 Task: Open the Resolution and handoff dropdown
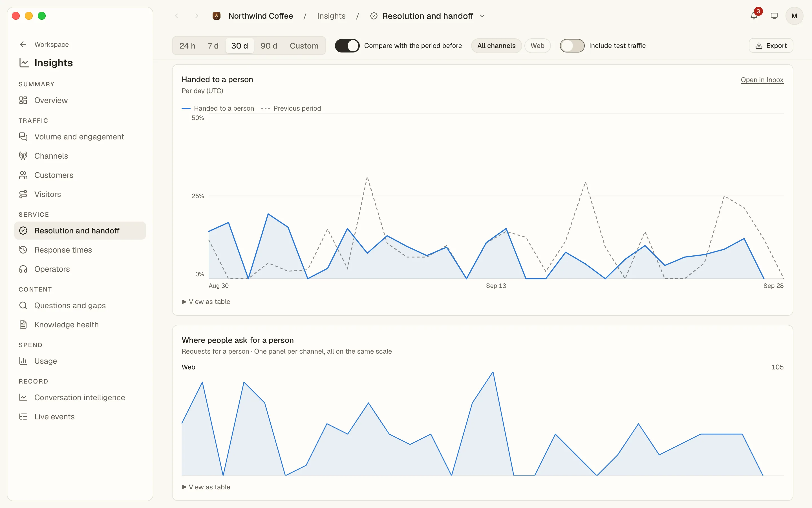pyautogui.click(x=482, y=16)
